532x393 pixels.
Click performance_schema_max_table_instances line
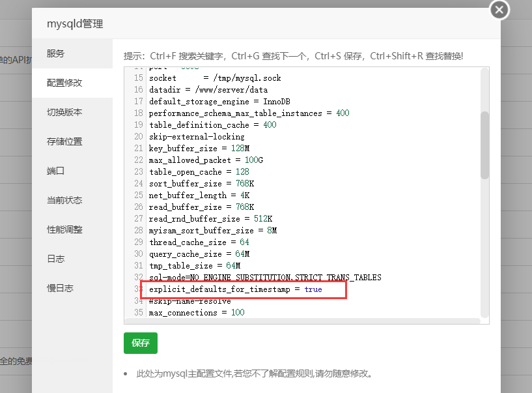point(249,113)
